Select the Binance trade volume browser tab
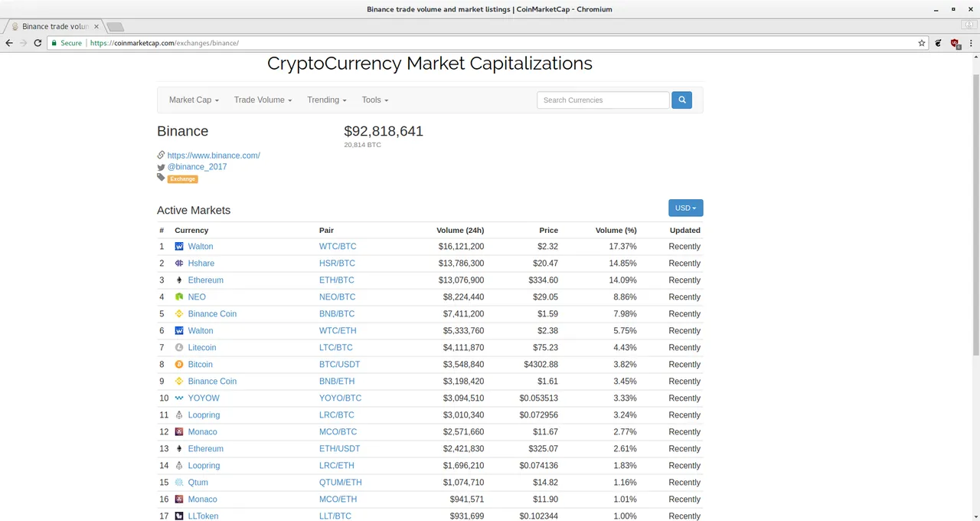The width and height of the screenshot is (980, 521). click(x=54, y=26)
